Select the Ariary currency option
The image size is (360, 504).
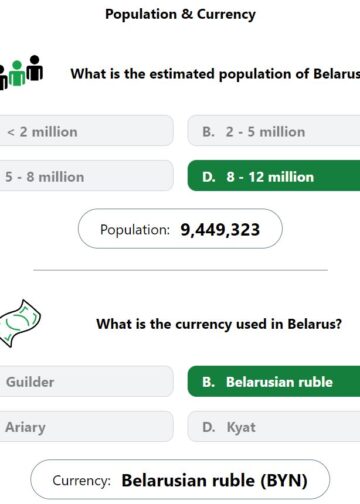[86, 426]
